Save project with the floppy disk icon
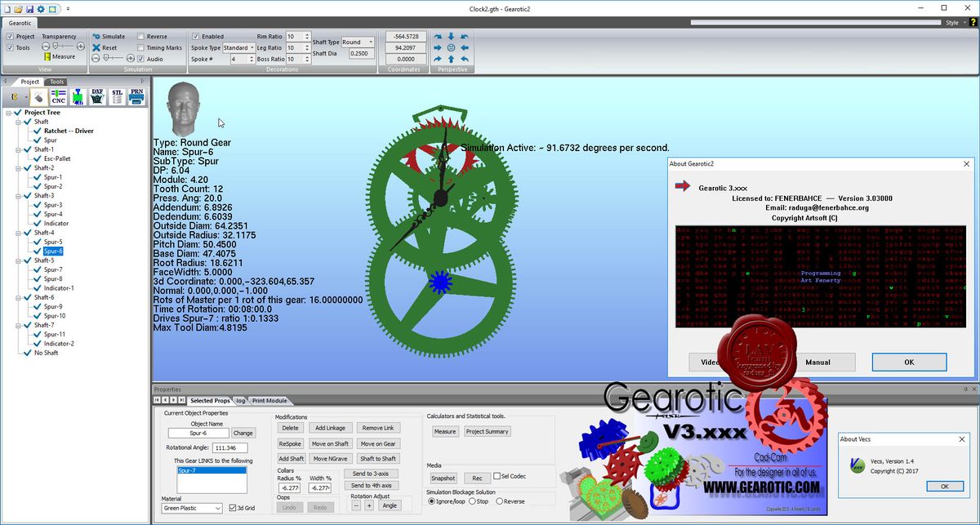 coord(29,9)
